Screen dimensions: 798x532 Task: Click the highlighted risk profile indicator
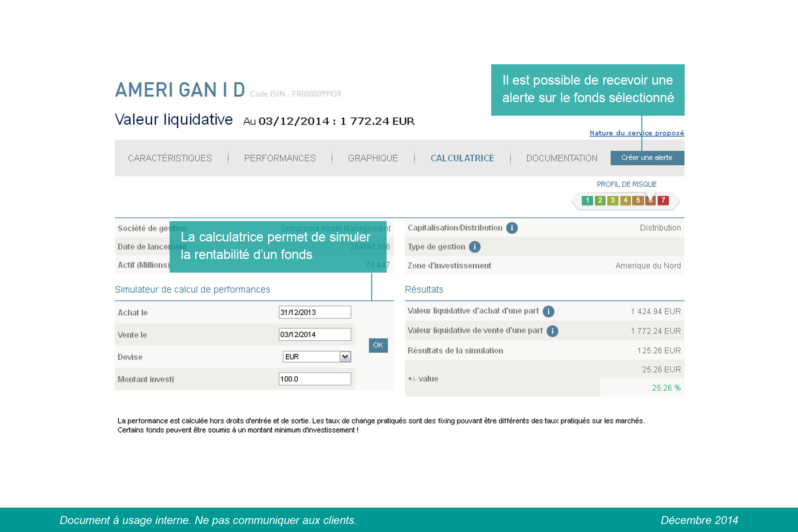coord(650,200)
